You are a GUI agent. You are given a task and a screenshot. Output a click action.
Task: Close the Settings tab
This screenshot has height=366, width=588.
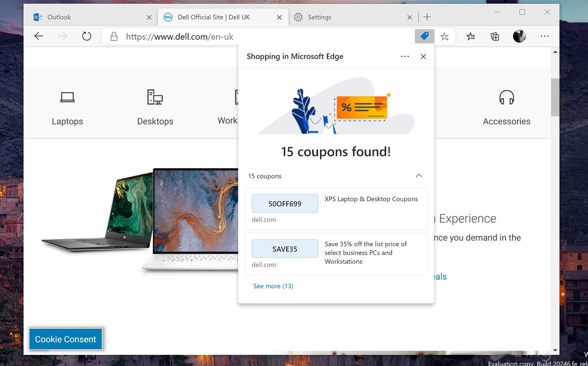coord(410,17)
